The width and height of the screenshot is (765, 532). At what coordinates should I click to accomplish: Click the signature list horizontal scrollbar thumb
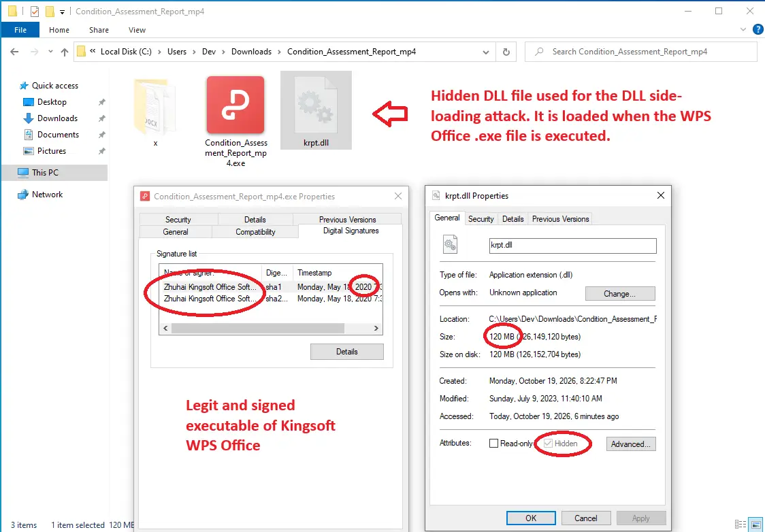[x=257, y=328]
